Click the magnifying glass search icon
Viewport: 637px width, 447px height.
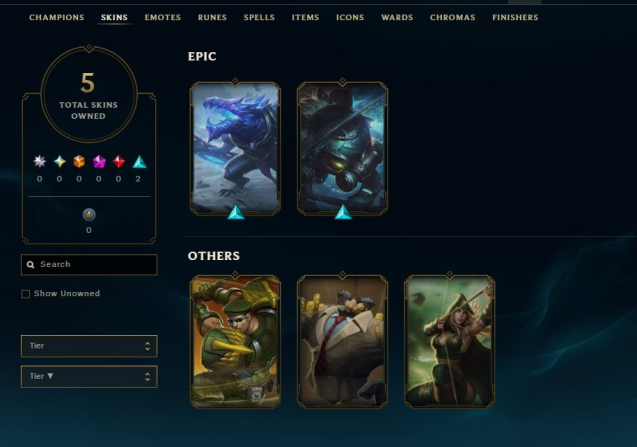click(x=30, y=265)
